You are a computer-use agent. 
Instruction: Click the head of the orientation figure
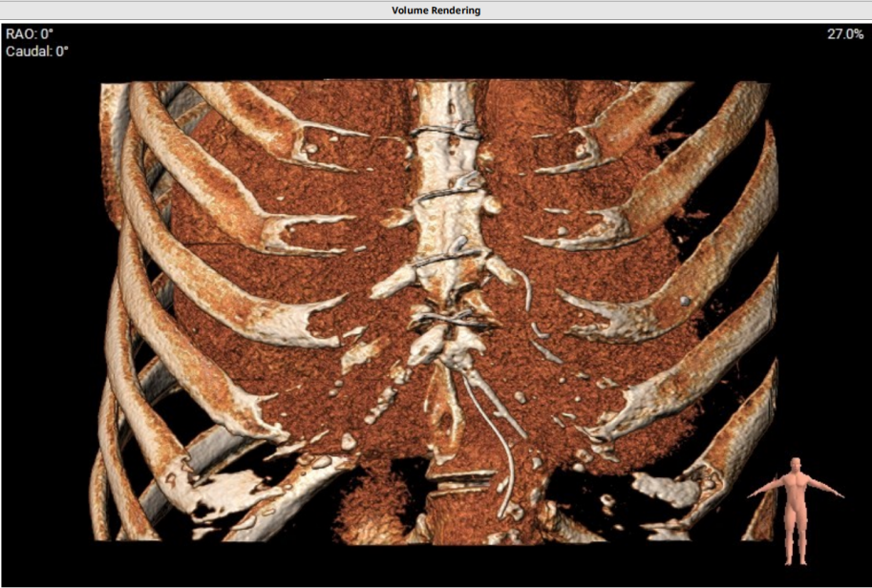click(x=796, y=464)
